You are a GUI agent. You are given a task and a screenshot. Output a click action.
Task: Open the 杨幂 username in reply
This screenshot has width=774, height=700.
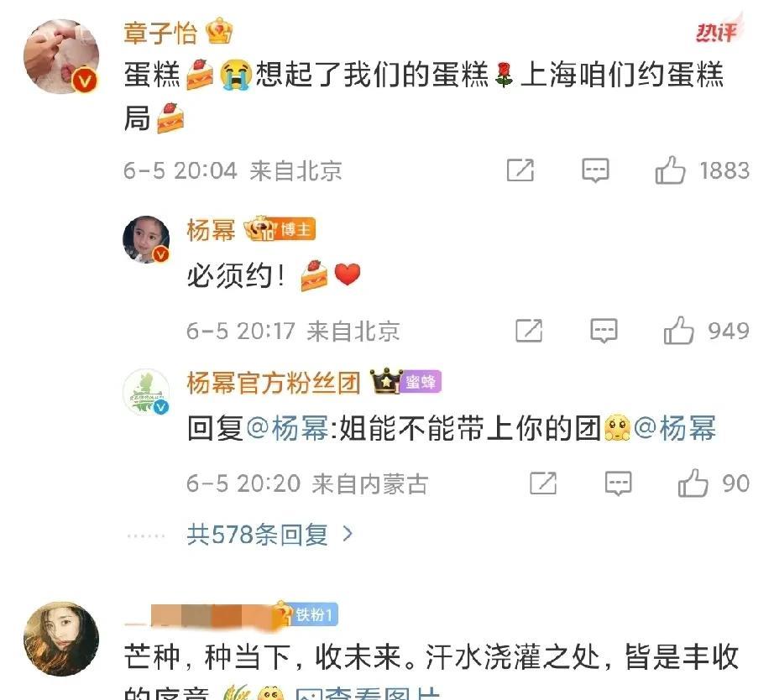tap(211, 230)
